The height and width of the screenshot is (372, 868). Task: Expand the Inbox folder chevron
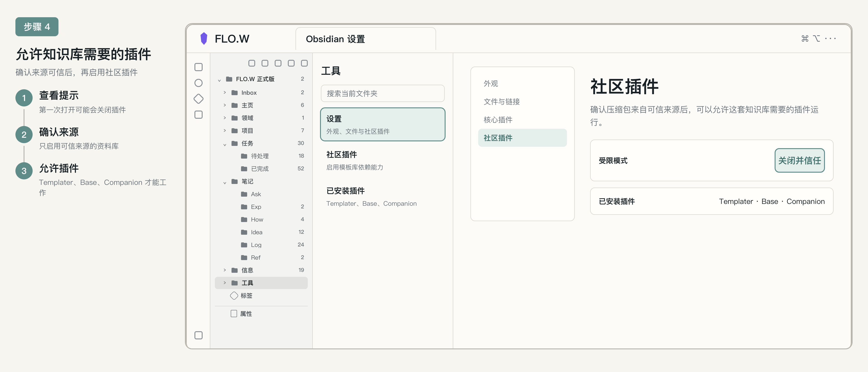click(225, 92)
